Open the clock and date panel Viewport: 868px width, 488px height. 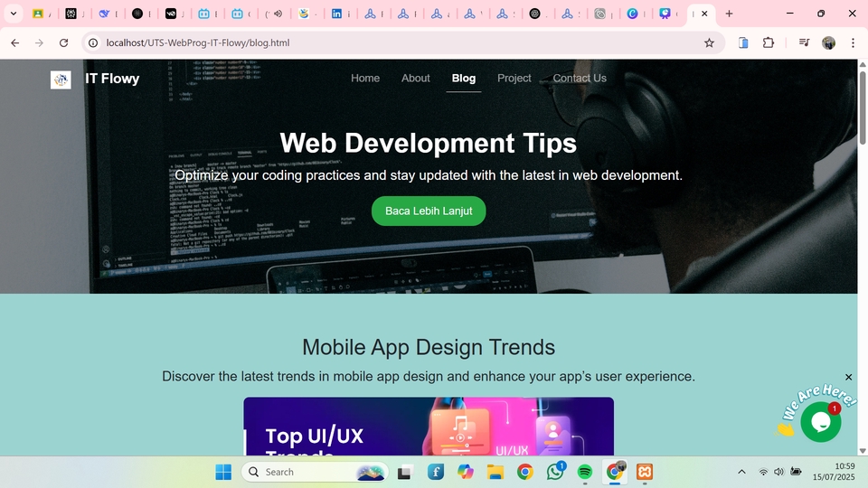(x=834, y=472)
